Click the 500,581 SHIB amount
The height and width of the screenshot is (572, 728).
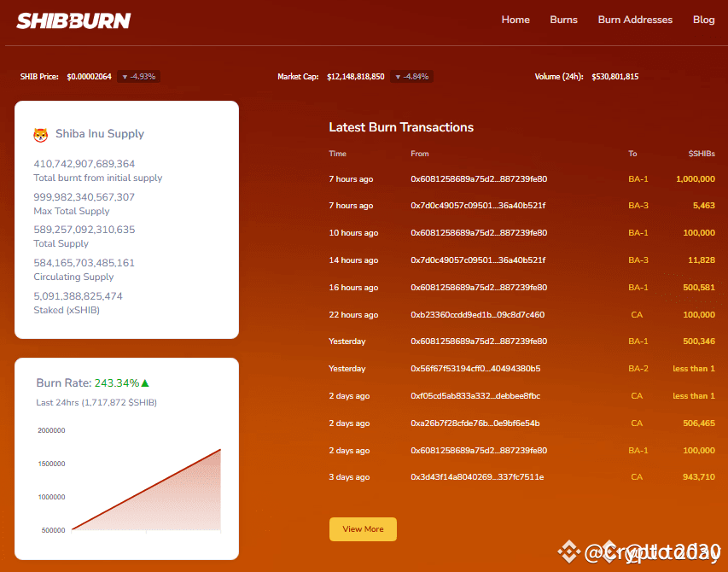click(x=699, y=288)
